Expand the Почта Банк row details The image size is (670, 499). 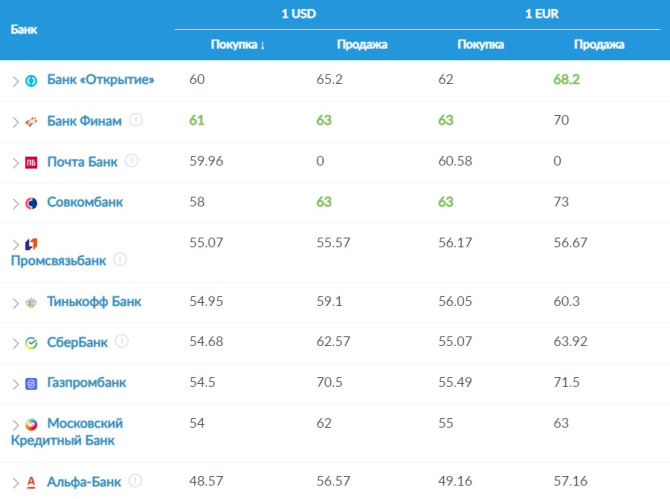15,162
